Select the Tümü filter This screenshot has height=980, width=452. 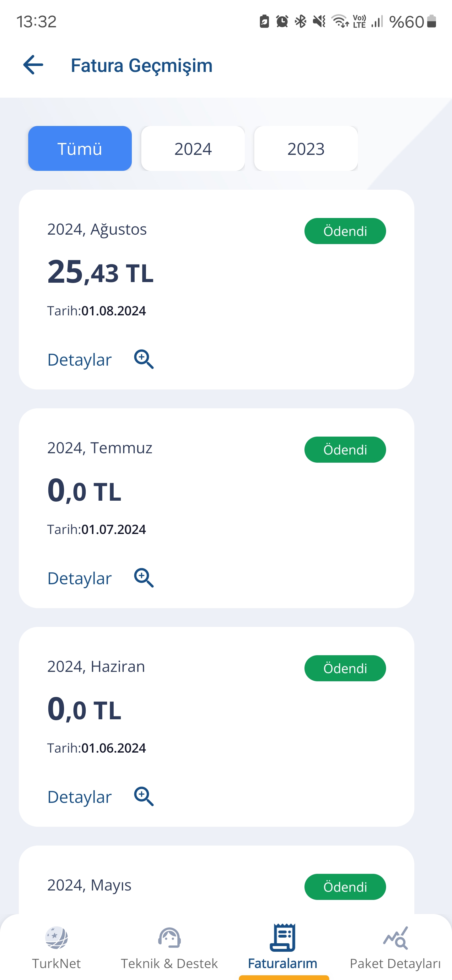(x=80, y=148)
